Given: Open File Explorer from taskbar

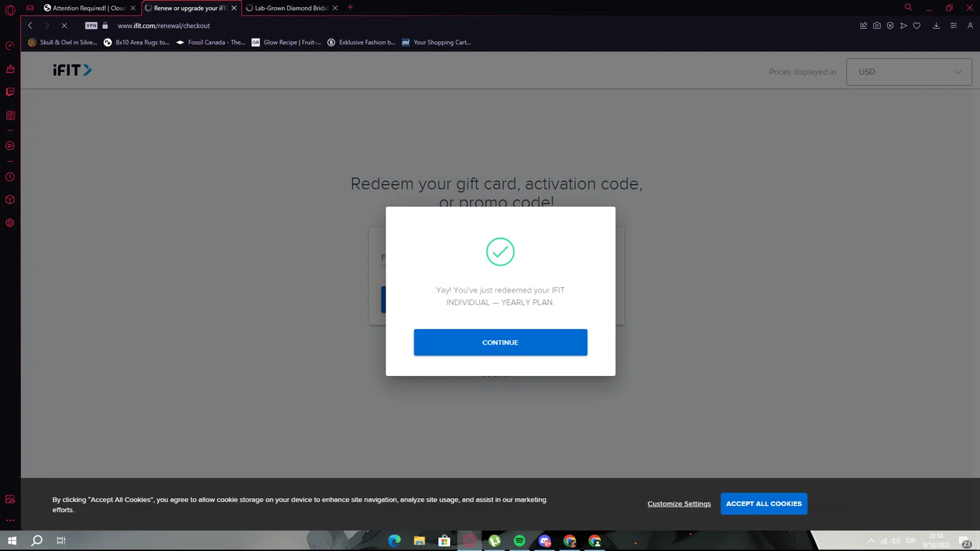Looking at the screenshot, I should [x=419, y=541].
